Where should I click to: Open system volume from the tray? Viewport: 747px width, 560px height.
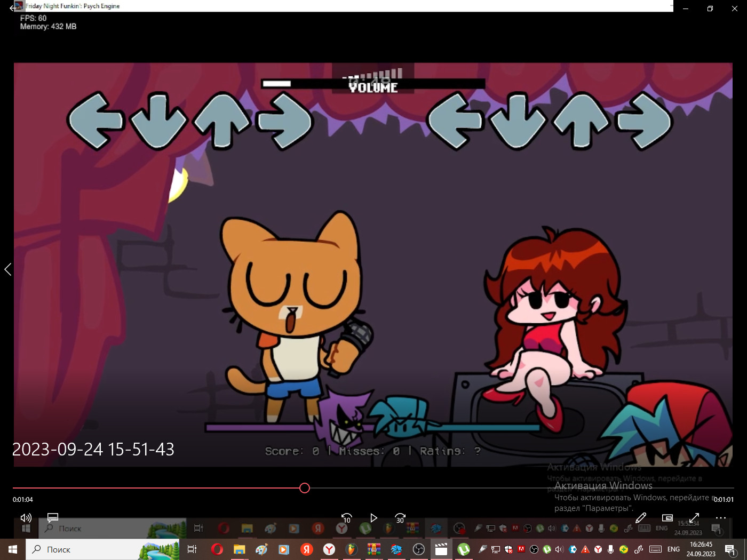(x=559, y=549)
